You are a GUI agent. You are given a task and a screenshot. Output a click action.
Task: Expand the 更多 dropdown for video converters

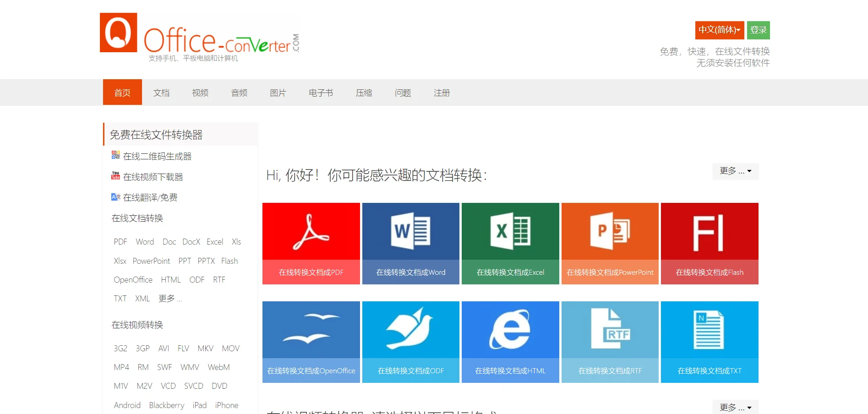pyautogui.click(x=736, y=407)
